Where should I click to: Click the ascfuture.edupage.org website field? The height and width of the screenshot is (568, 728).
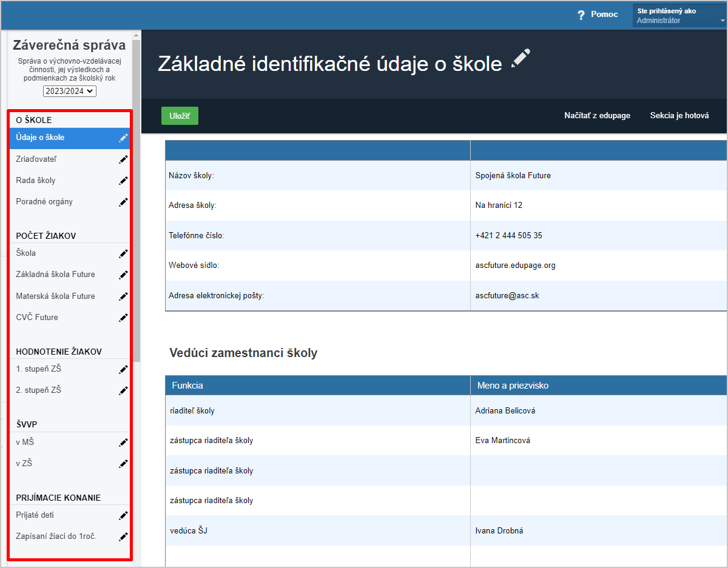(x=599, y=266)
